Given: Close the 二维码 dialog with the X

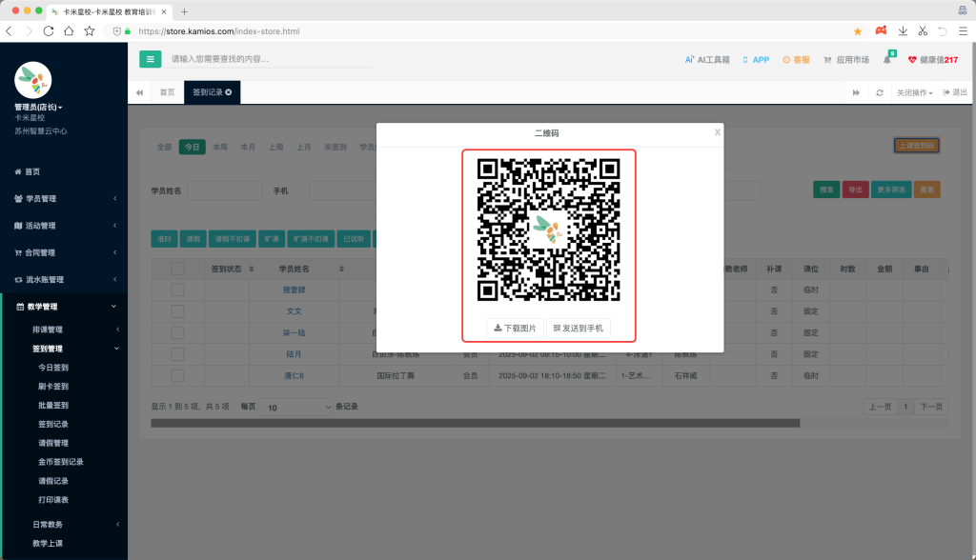Looking at the screenshot, I should tap(717, 132).
